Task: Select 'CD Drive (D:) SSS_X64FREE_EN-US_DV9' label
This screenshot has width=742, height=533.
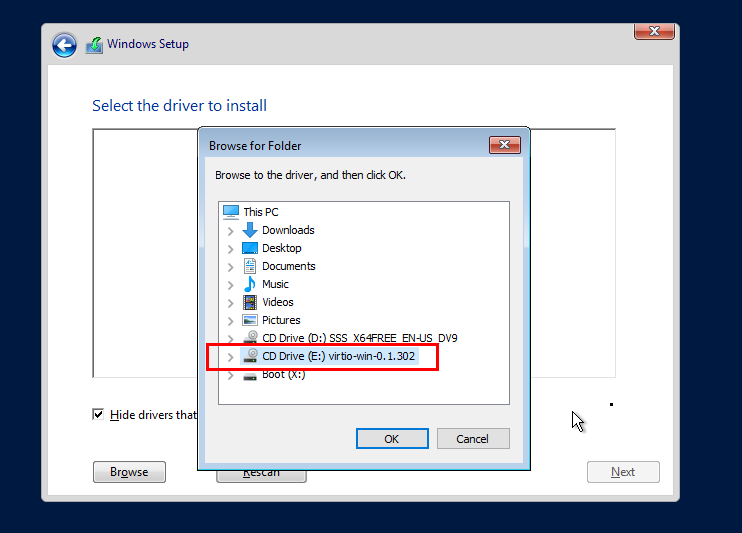Action: point(360,338)
